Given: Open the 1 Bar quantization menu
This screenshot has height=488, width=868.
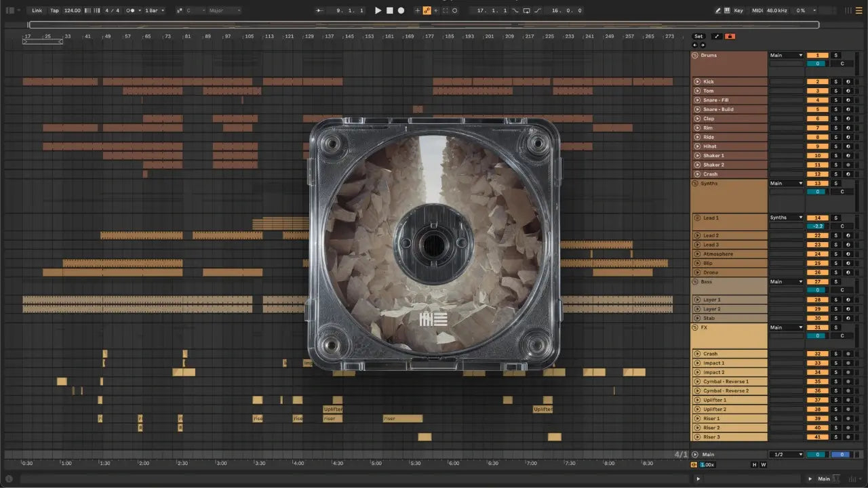Looking at the screenshot, I should 155,11.
